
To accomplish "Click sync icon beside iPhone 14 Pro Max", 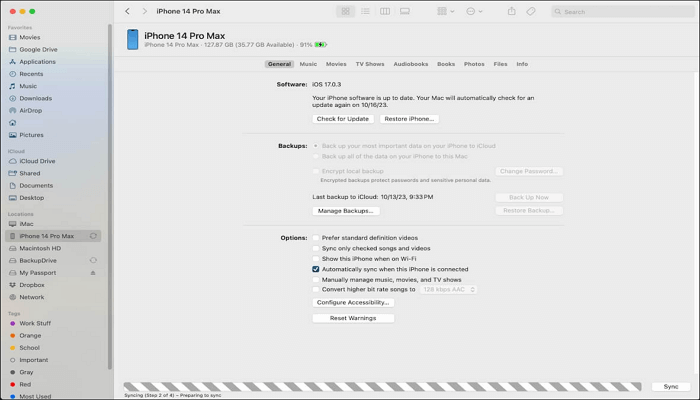I will coord(93,236).
